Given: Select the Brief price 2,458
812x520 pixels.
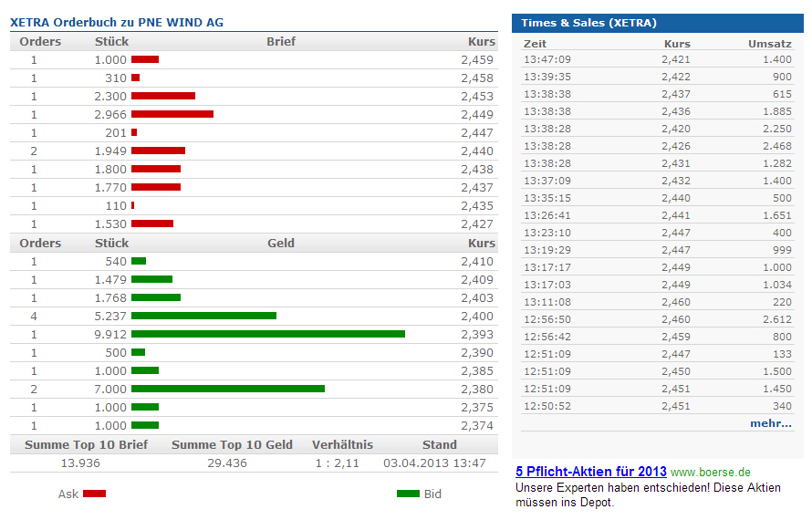Looking at the screenshot, I should [x=477, y=78].
